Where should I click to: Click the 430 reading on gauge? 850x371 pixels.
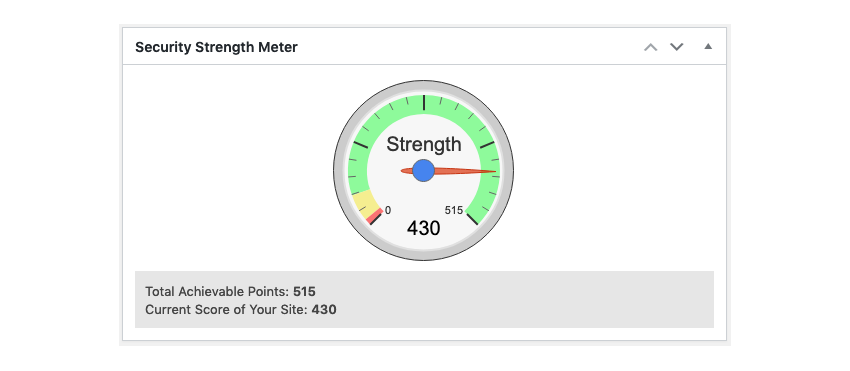coord(423,228)
